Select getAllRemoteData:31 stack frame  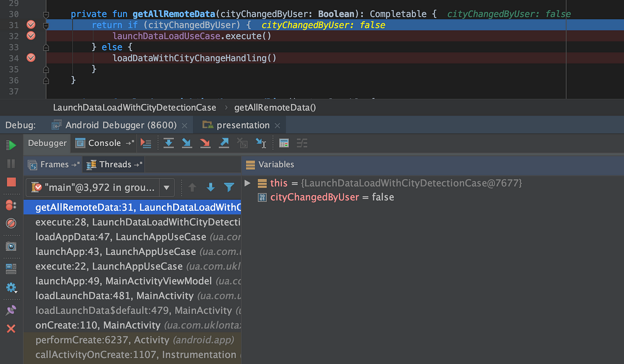click(132, 208)
